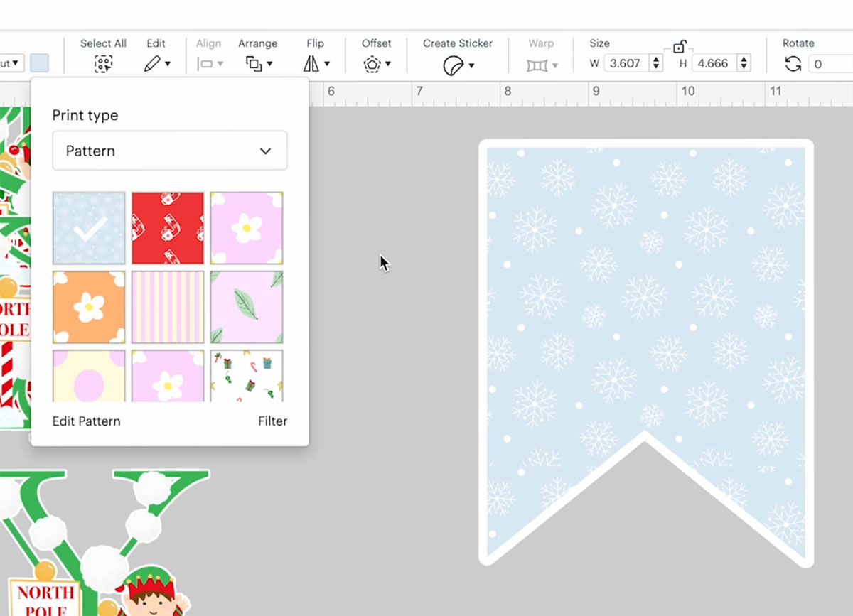Viewport: 853px width, 616px height.
Task: Click the Flip icon
Action: (311, 64)
